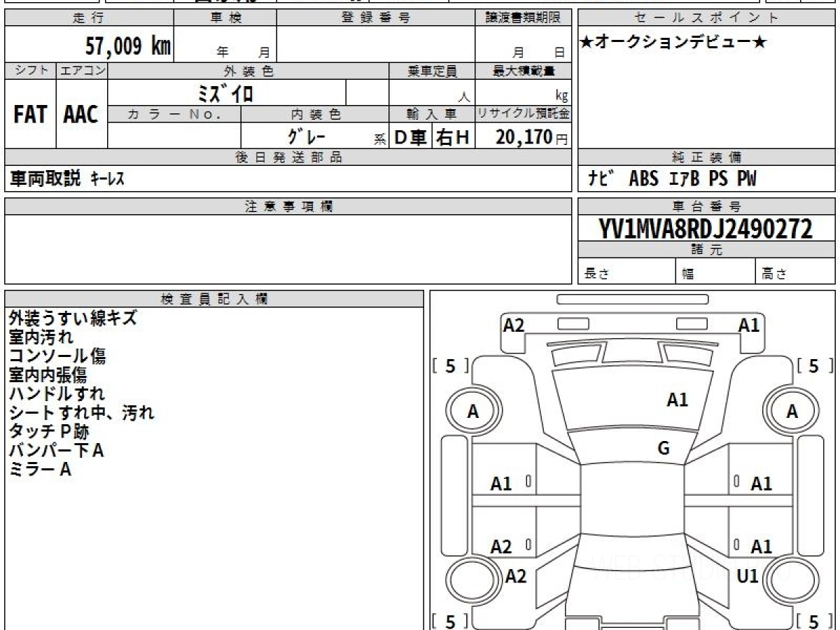
Task: Select the FAT shift type value
Action: (x=30, y=115)
